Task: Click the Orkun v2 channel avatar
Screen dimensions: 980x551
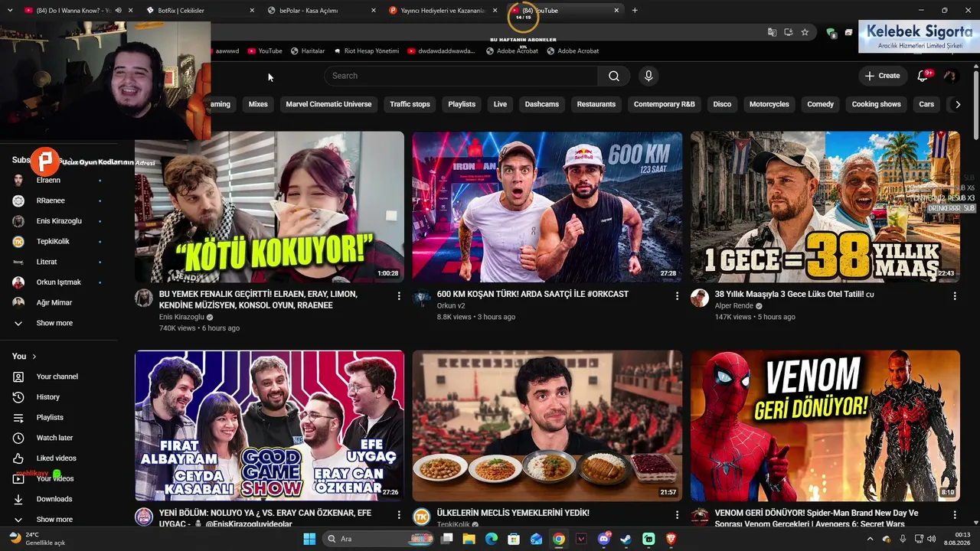Action: 422,298
